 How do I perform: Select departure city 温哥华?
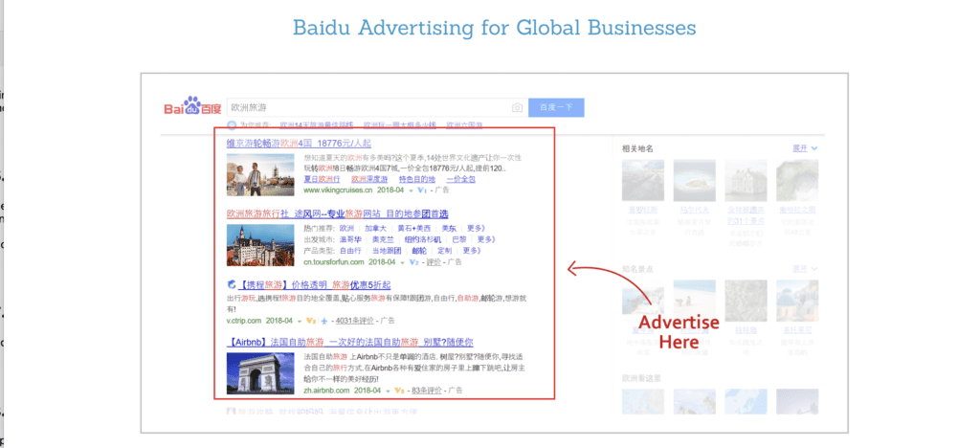coord(350,239)
